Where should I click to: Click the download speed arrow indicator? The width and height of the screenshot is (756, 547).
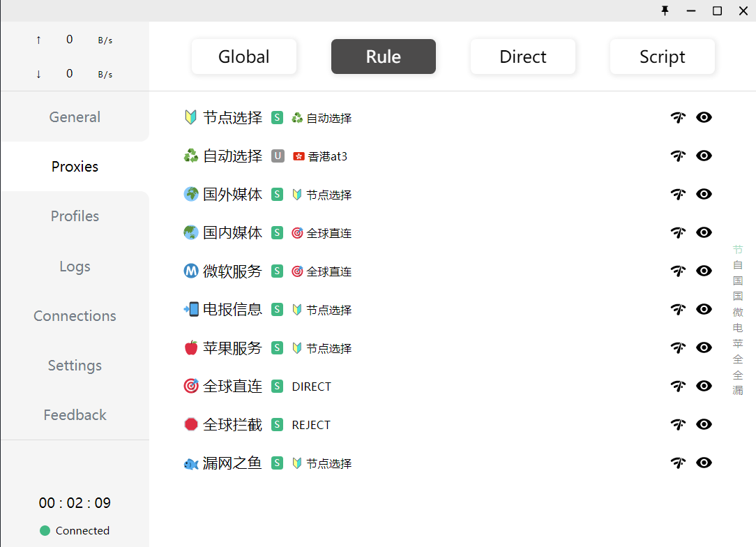coord(38,74)
